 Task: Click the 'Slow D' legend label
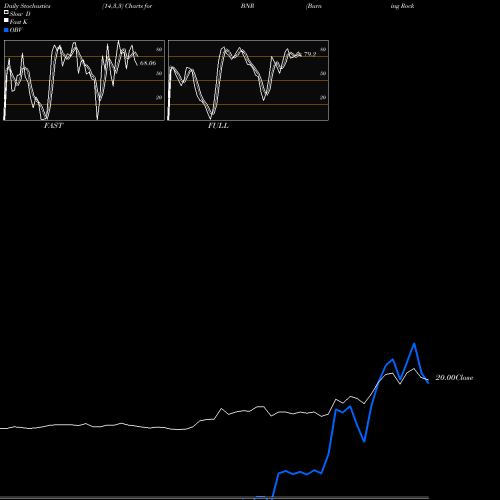[x=20, y=14]
